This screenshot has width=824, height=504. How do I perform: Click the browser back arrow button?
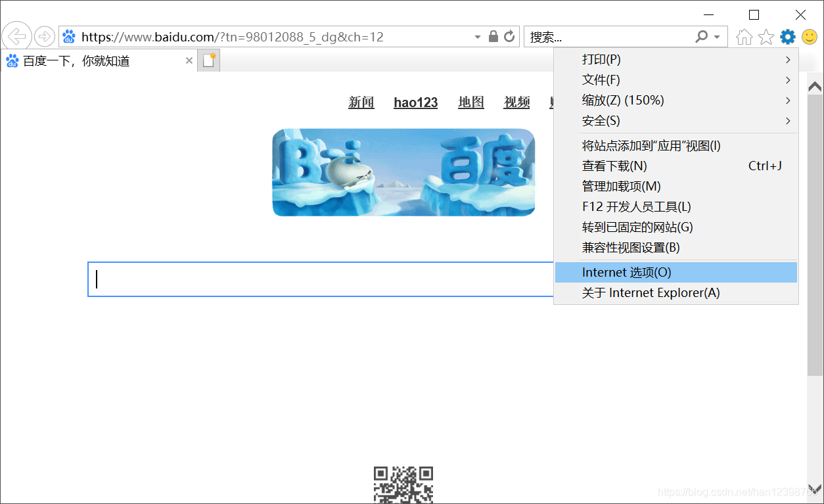point(16,36)
